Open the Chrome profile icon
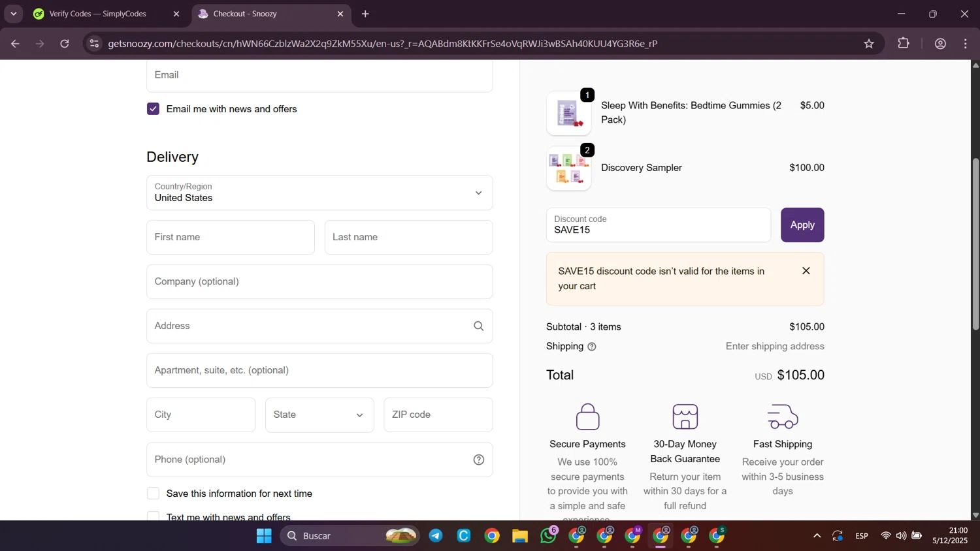 click(x=941, y=44)
